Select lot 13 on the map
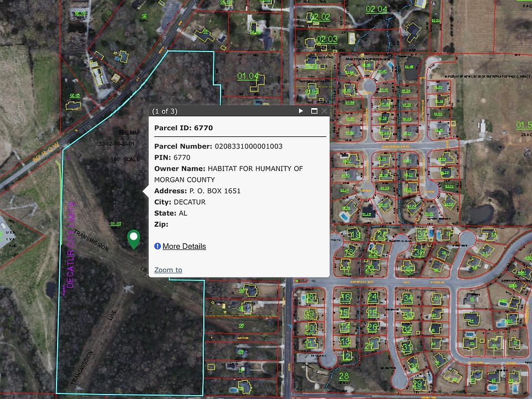The width and height of the screenshot is (532, 399). click(345, 342)
